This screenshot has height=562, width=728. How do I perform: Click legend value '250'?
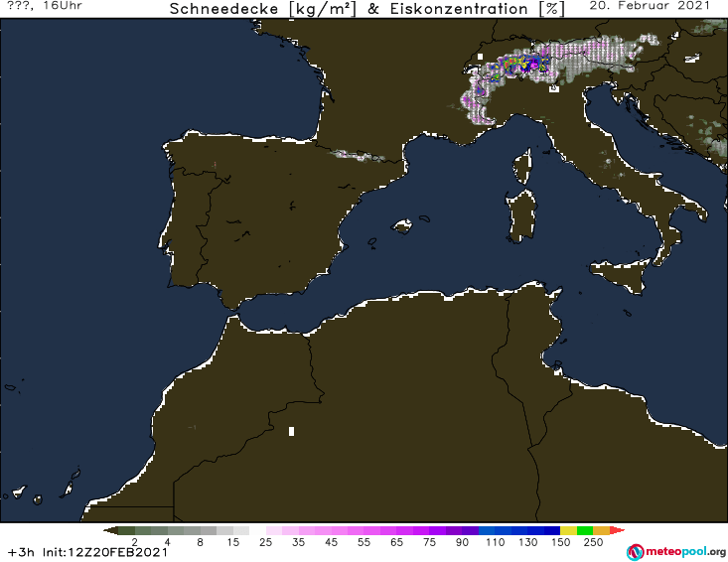tap(593, 542)
